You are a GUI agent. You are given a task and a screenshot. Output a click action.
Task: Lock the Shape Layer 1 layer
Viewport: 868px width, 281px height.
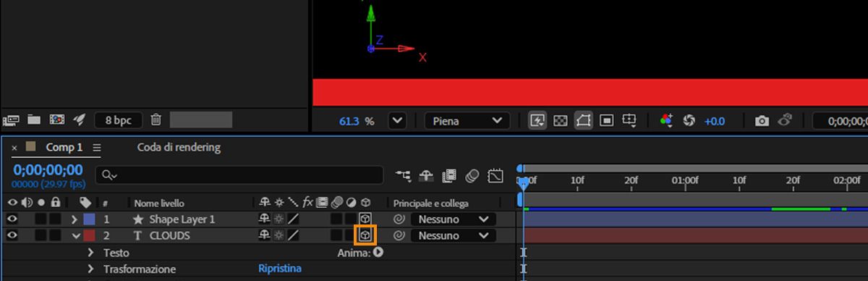click(55, 219)
